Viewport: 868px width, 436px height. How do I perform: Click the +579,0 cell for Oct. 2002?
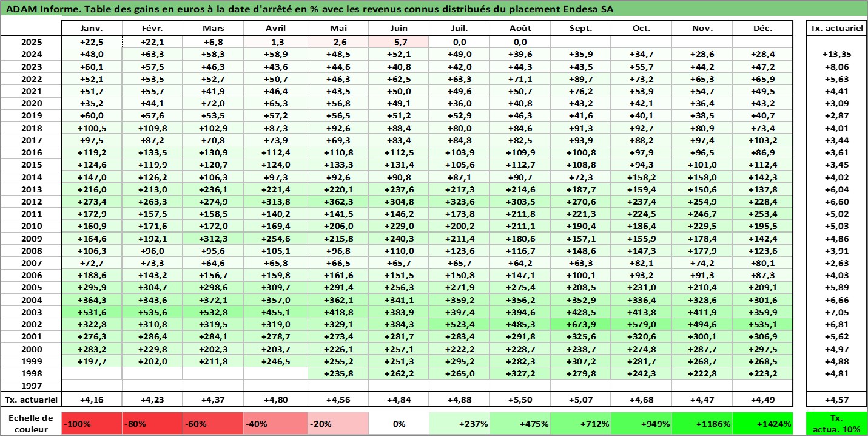(641, 324)
